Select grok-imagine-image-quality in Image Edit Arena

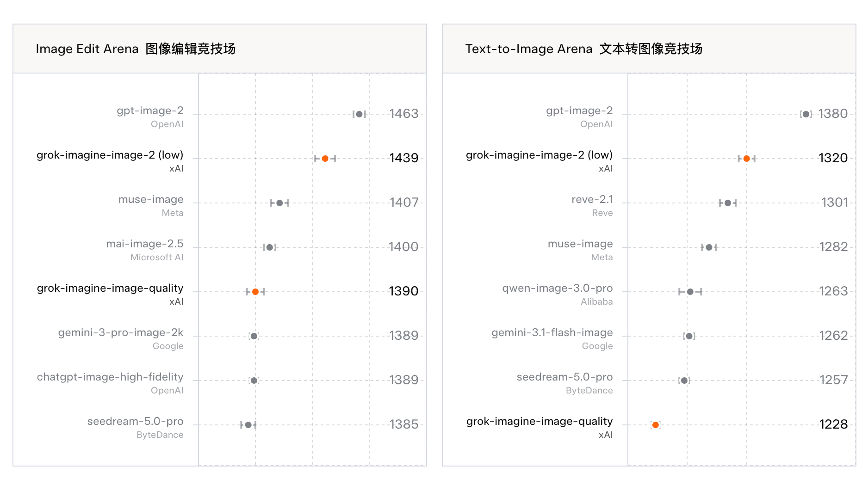click(x=110, y=289)
